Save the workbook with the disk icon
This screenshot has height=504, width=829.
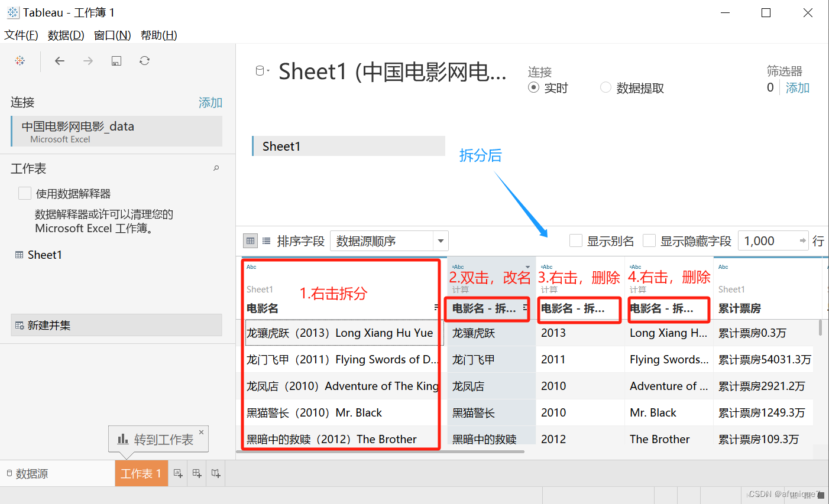(116, 61)
